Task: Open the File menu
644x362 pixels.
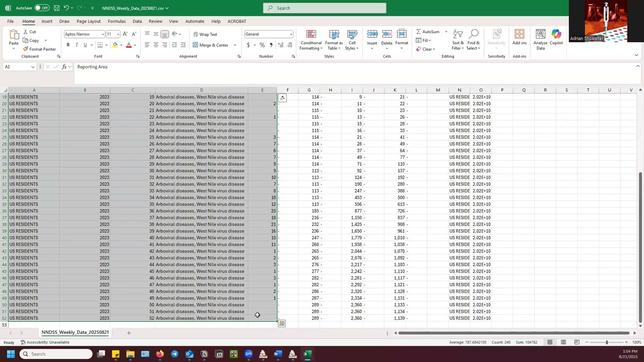Action: point(11,21)
